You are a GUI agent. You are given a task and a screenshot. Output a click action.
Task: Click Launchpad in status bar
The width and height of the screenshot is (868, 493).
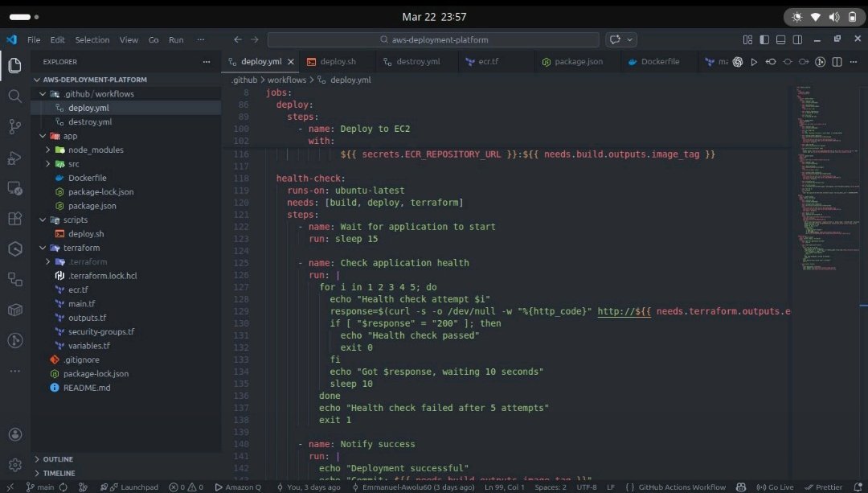(134, 487)
